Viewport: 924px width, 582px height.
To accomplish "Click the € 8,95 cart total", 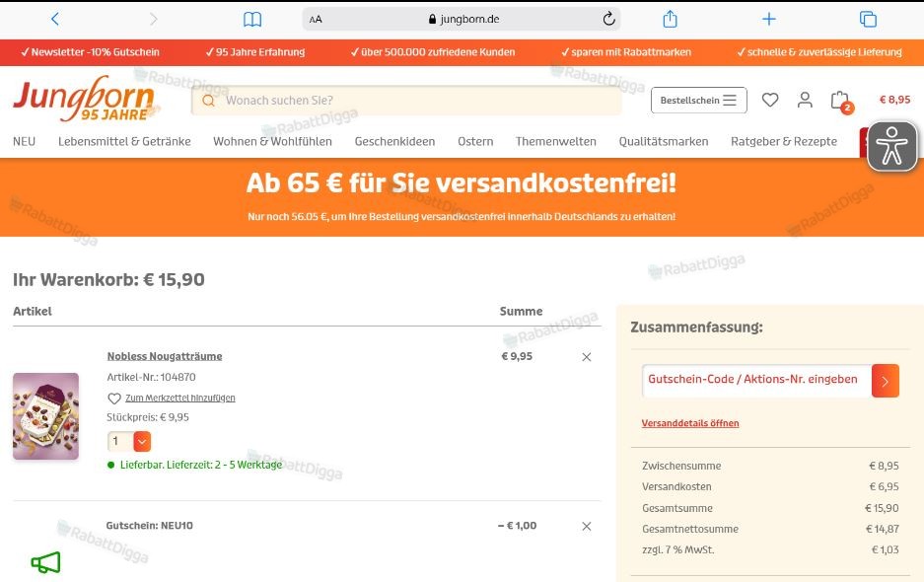I will 894,100.
